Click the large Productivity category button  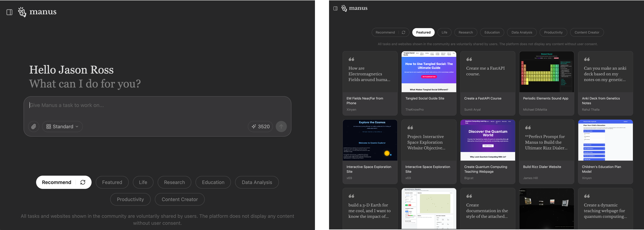[130, 199]
